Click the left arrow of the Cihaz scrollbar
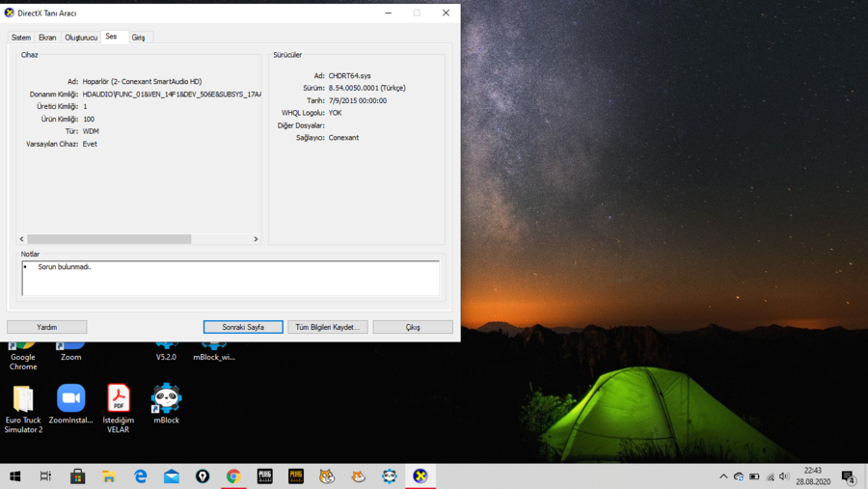The image size is (868, 489). pos(22,239)
